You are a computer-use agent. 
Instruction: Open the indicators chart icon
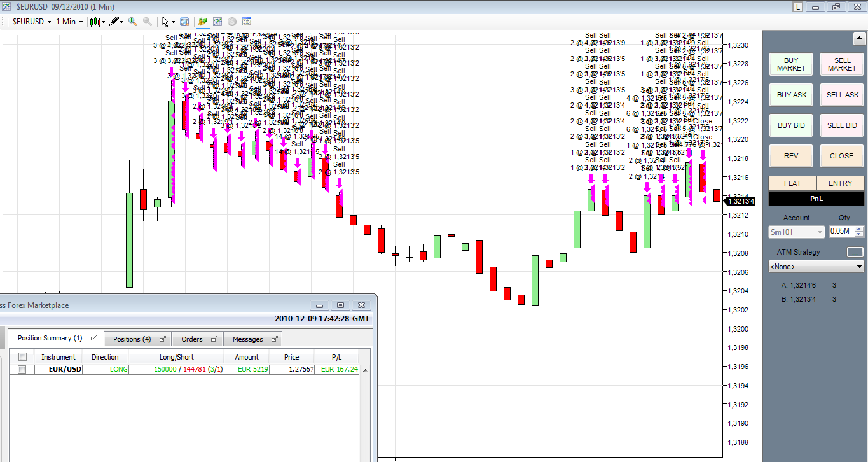pyautogui.click(x=217, y=21)
